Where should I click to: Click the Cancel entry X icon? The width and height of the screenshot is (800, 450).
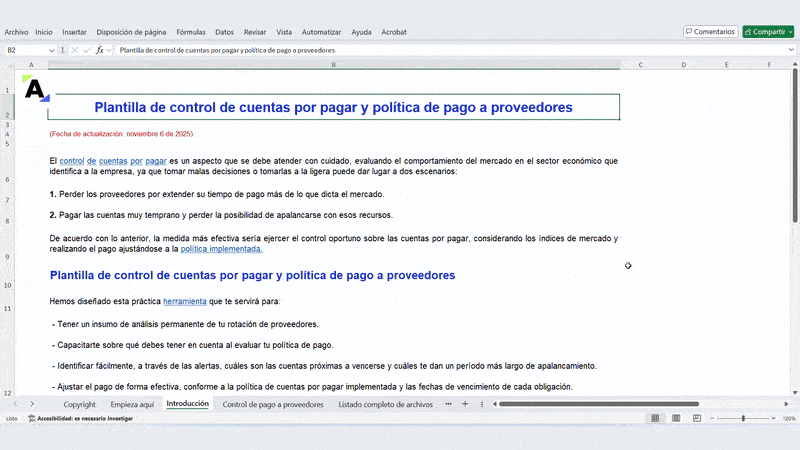tap(75, 49)
